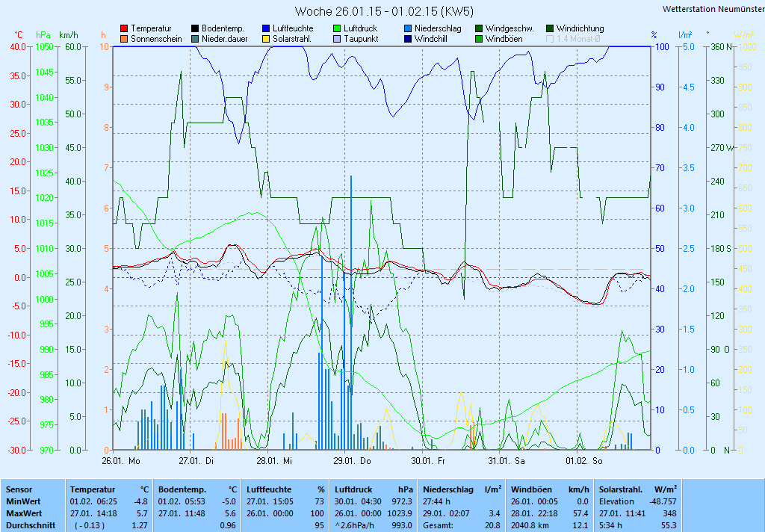Click the Niederschlag column header in table
765x532 pixels.
pos(448,489)
